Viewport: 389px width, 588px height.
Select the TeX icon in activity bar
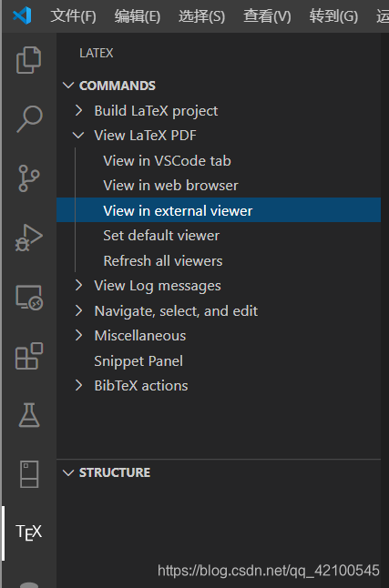click(x=29, y=532)
